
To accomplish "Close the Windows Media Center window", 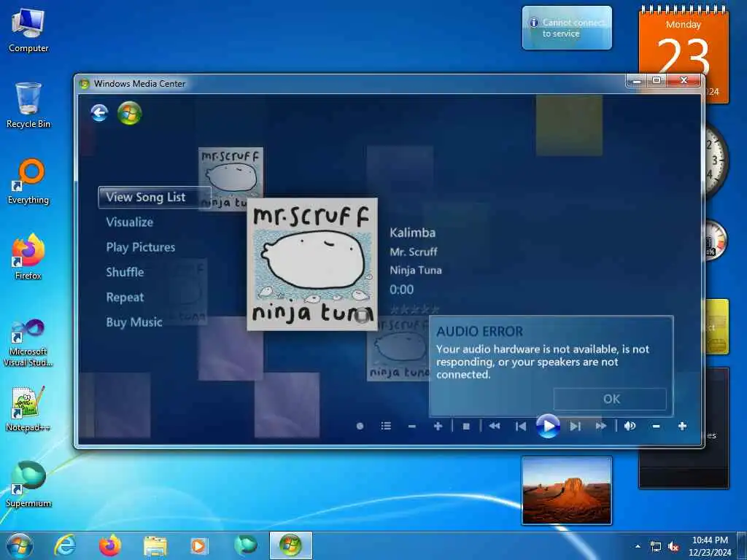I will [684, 81].
